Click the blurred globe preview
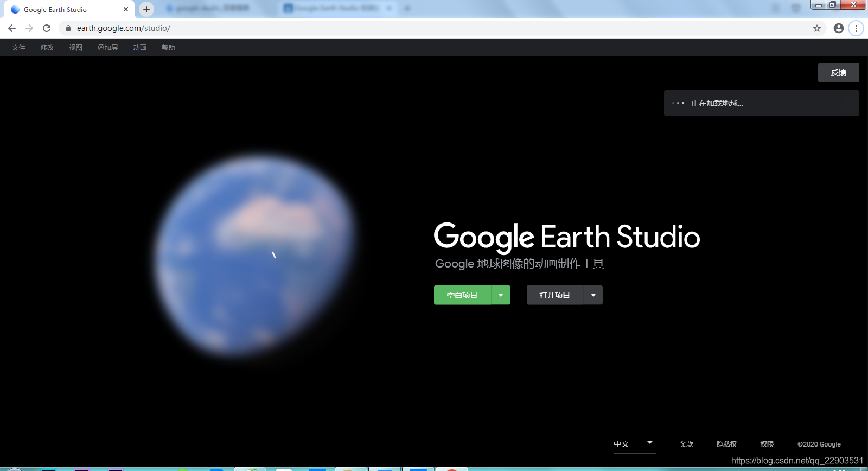Viewport: 868px width, 471px height. pyautogui.click(x=254, y=255)
